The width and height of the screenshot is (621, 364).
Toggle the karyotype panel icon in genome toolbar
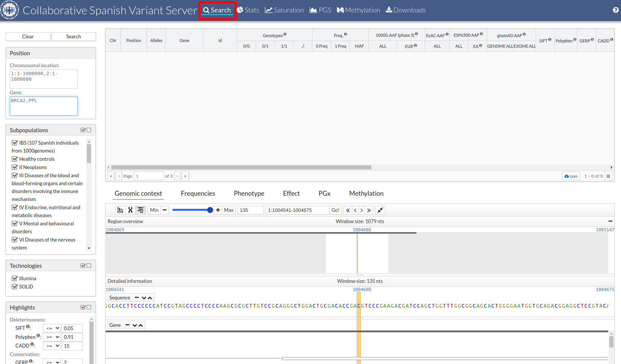click(120, 210)
